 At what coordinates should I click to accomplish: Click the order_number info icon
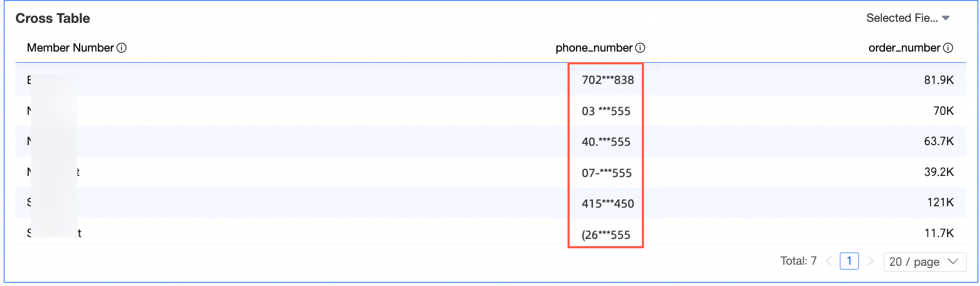pyautogui.click(x=948, y=48)
